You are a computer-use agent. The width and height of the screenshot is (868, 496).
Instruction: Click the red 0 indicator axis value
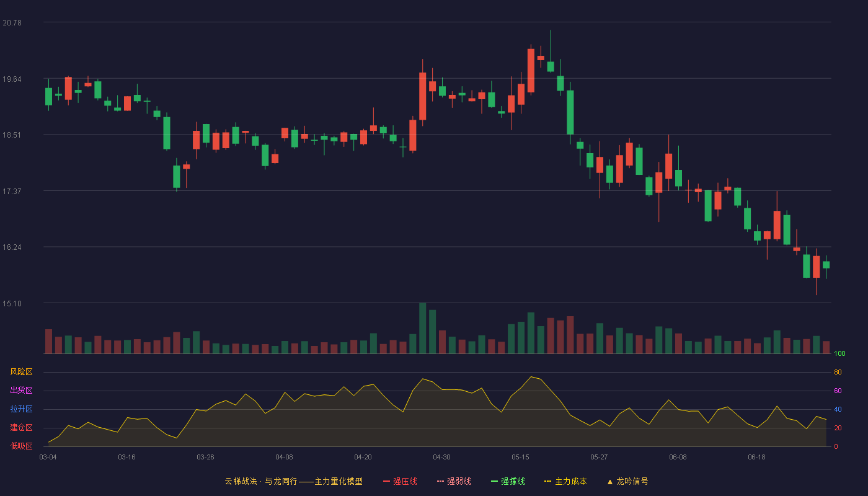tap(836, 446)
